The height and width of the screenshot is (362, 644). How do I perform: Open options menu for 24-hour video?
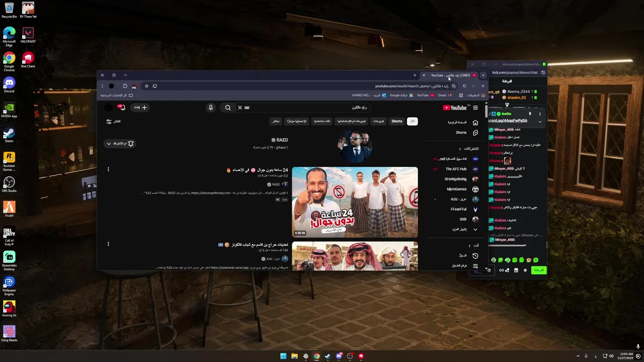tap(108, 169)
